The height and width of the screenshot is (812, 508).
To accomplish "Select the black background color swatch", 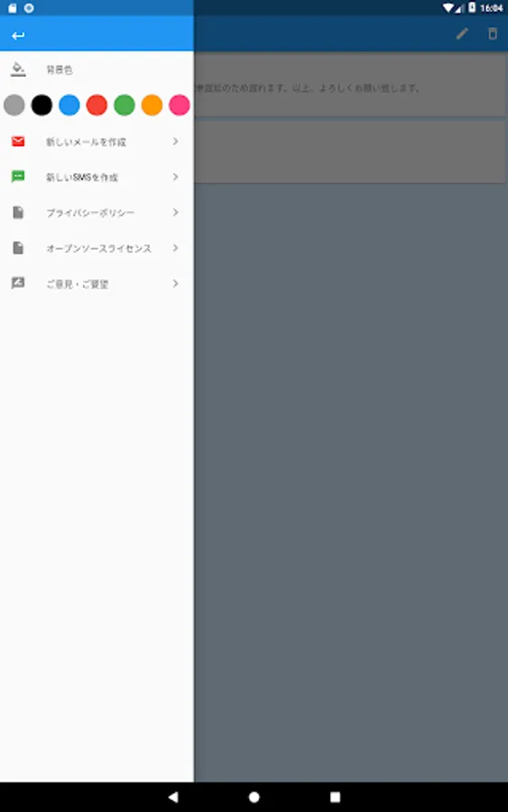I will [42, 106].
